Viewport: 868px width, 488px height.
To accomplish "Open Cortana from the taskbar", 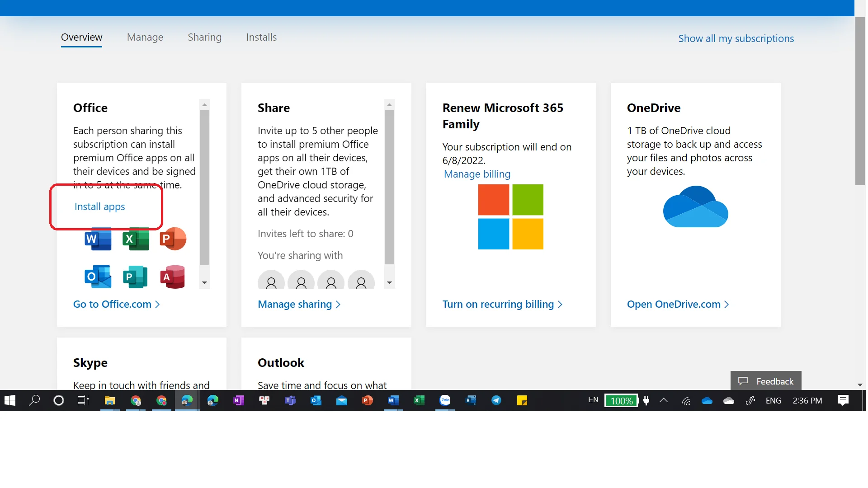I will pos(59,401).
